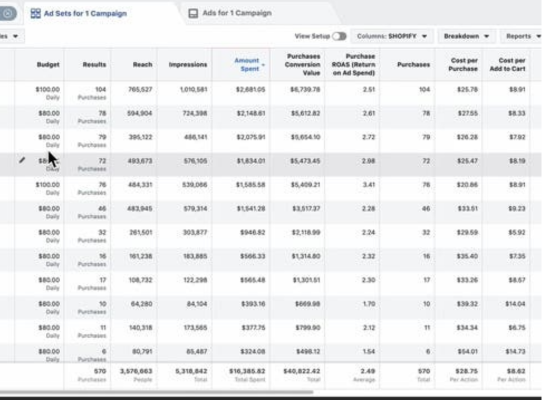The width and height of the screenshot is (542, 400).
Task: Click the impressions value 122,298
Action: 195,280
